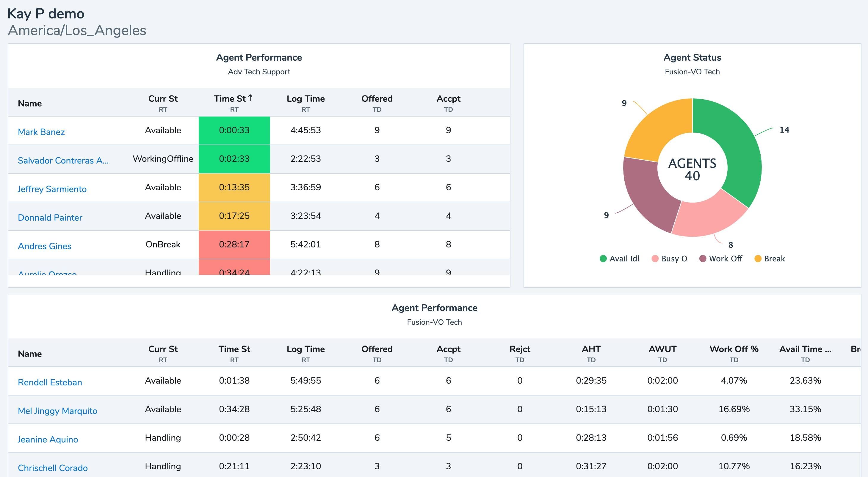This screenshot has height=477, width=868.
Task: Sort Fusion-VO Tech table by Time St
Action: 234,349
